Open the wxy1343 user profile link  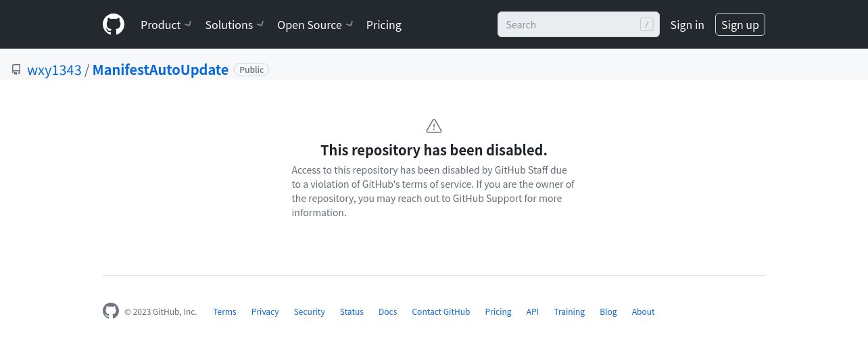tap(54, 70)
